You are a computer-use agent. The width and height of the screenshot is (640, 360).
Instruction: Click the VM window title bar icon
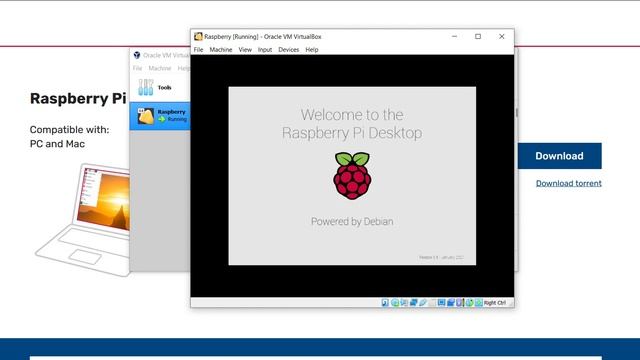pos(198,36)
